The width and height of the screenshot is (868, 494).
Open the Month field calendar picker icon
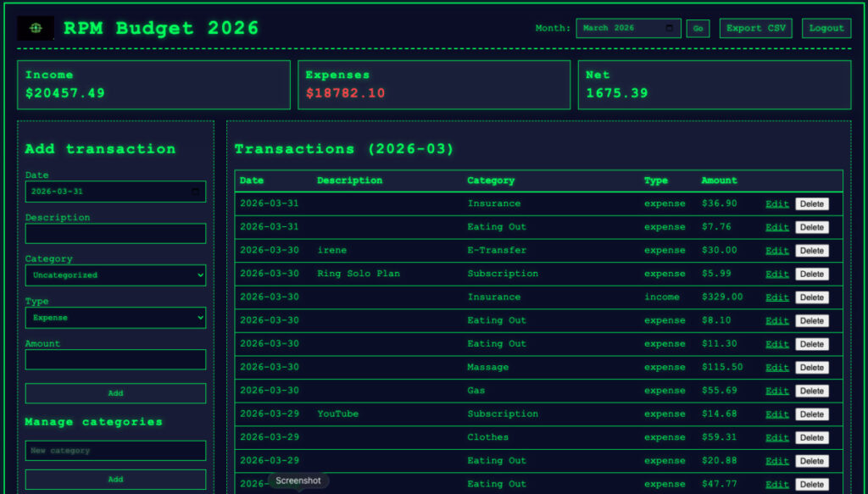(670, 28)
